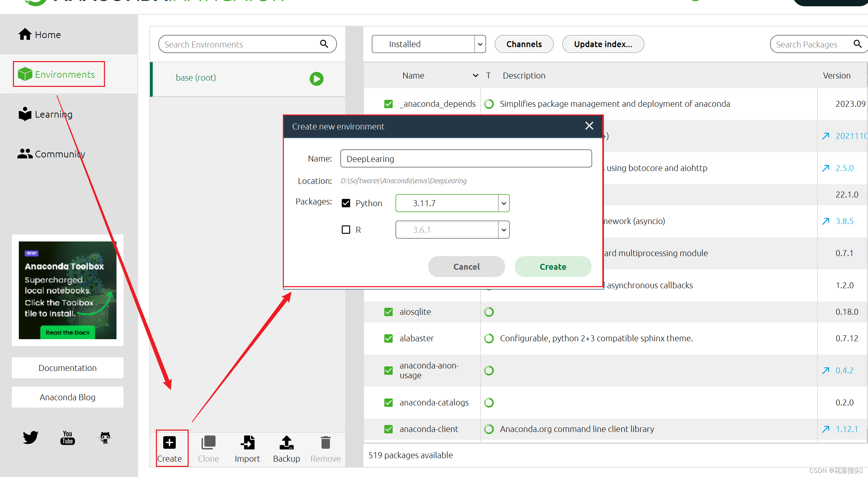Image resolution: width=868 pixels, height=477 pixels.
Task: Open the Python version 3.11.7 dropdown
Action: pos(452,203)
